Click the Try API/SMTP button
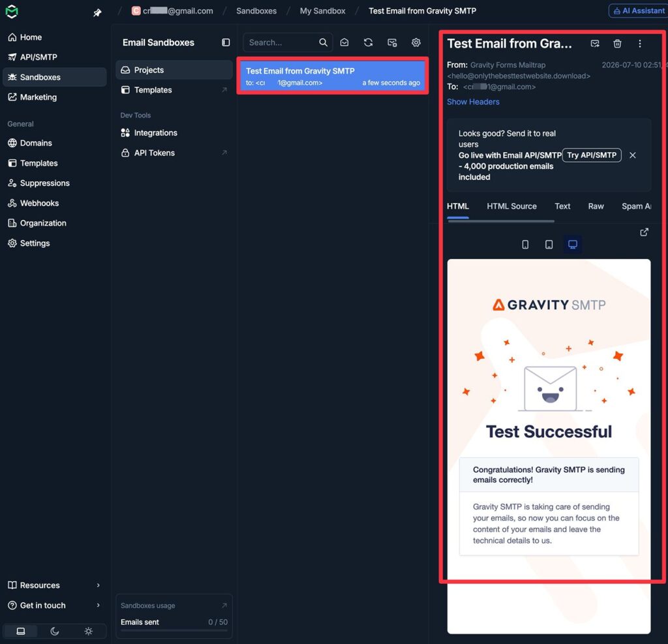The image size is (668, 644). tap(592, 155)
